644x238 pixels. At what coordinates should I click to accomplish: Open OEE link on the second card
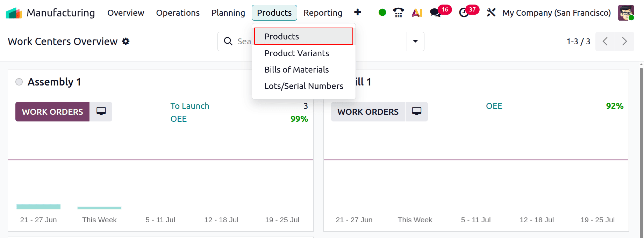[494, 106]
